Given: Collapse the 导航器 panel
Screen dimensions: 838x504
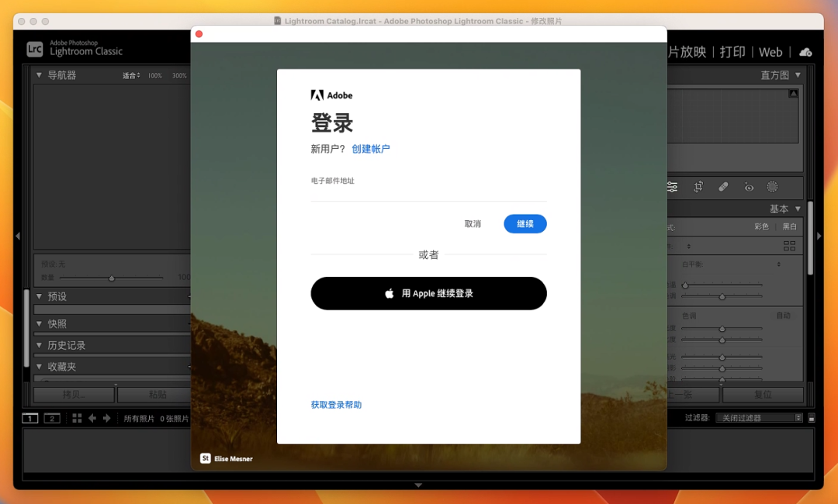Looking at the screenshot, I should [39, 75].
